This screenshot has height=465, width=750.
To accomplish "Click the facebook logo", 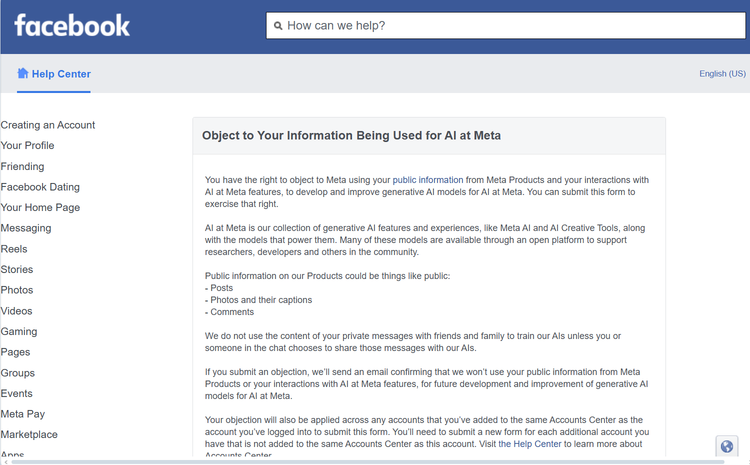I will 72,25.
